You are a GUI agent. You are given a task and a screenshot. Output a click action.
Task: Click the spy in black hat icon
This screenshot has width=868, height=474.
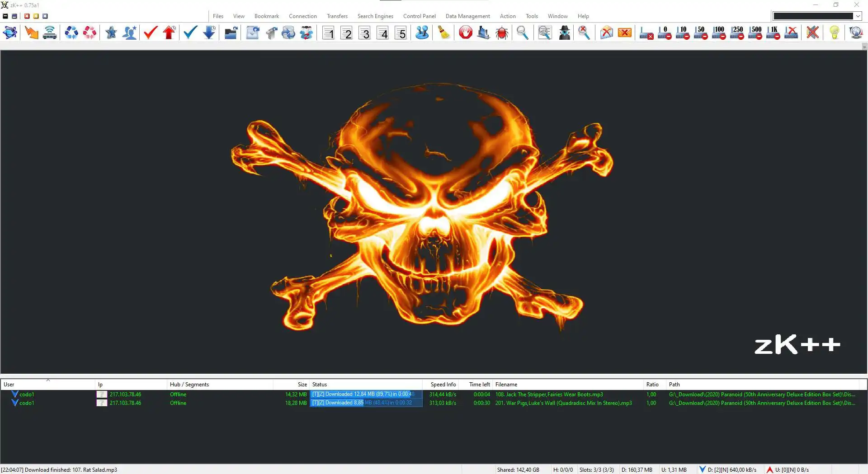[x=564, y=33]
